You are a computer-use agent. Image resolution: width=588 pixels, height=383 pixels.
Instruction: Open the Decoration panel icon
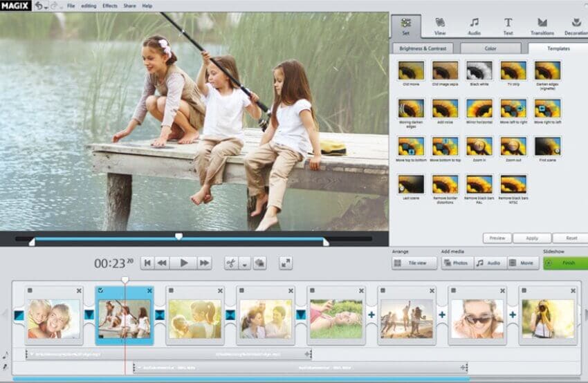[576, 23]
